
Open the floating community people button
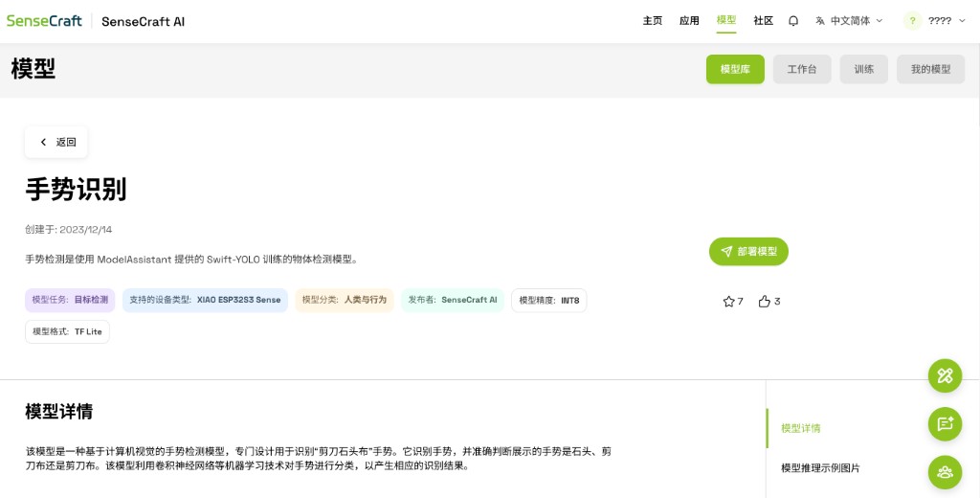[x=945, y=472]
